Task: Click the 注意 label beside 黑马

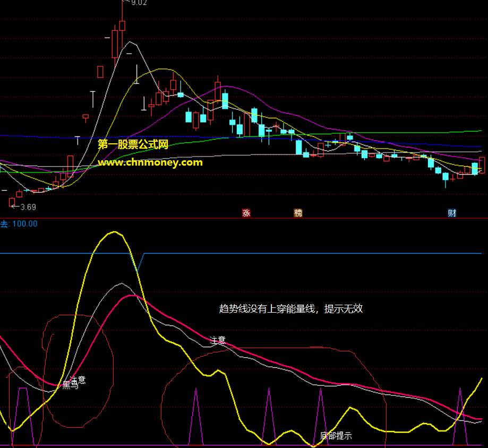Action: (x=78, y=380)
